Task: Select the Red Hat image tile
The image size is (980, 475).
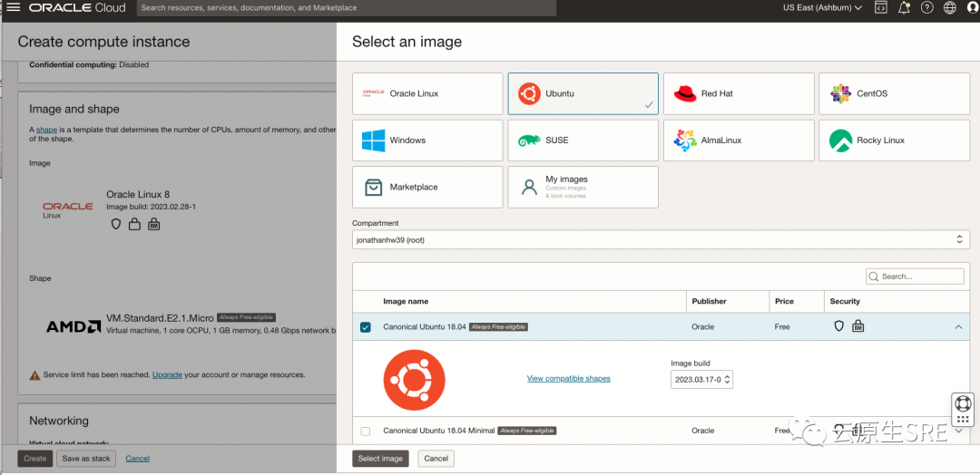Action: pyautogui.click(x=739, y=93)
